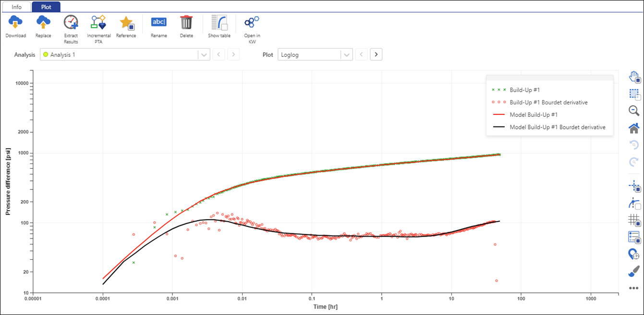Open the Analysis dropdown

(125, 55)
